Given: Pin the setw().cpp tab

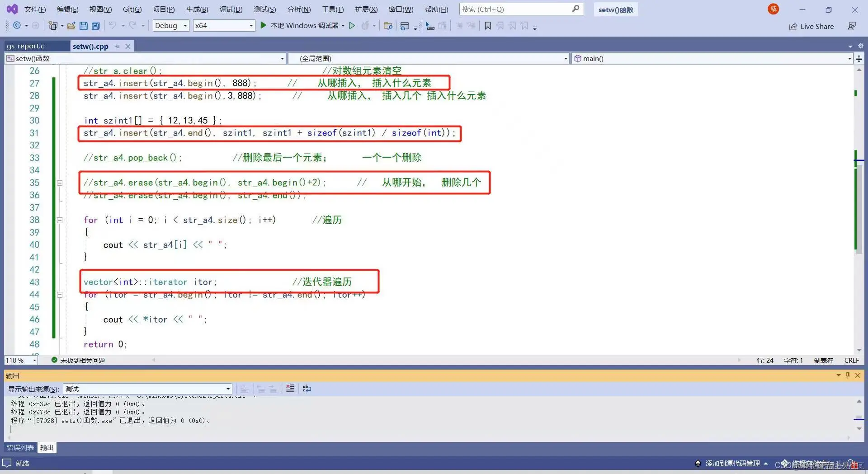Looking at the screenshot, I should click(118, 46).
